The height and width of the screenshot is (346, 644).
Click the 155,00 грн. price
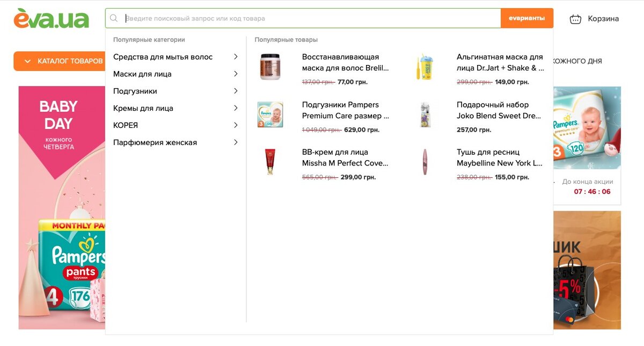point(512,177)
